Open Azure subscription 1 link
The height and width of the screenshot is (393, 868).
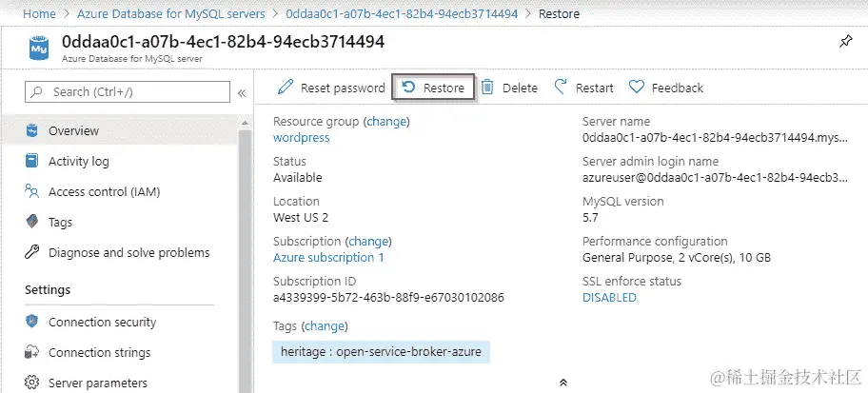tap(328, 257)
